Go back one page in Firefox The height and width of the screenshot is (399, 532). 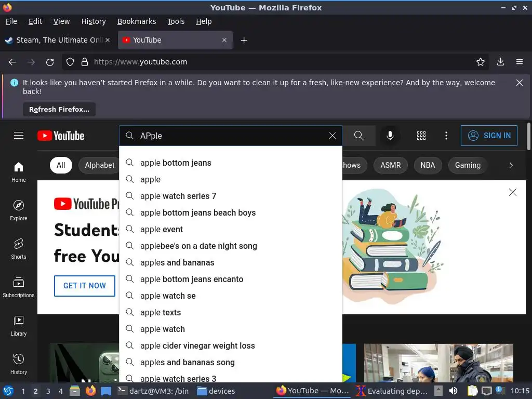[12, 62]
